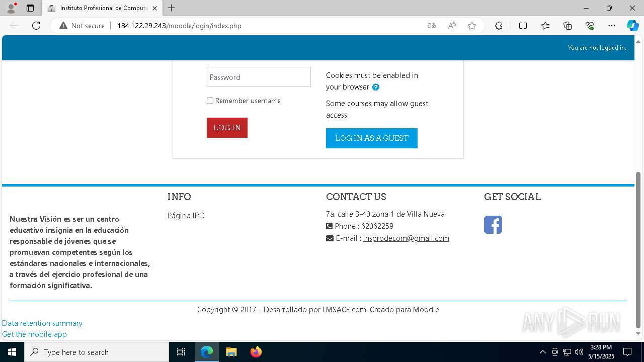Click 'Some courses may allow guest access' text
This screenshot has width=644, height=362.
point(377,109)
